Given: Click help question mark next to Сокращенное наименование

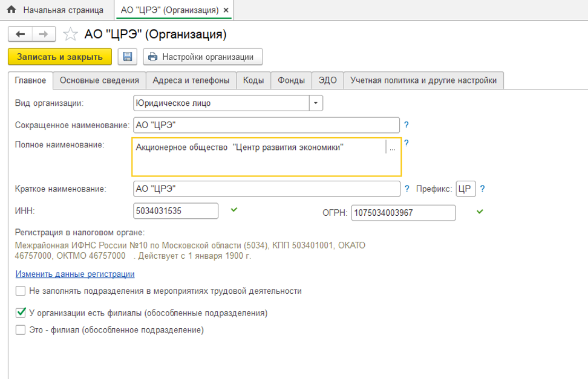Looking at the screenshot, I should pyautogui.click(x=406, y=125).
